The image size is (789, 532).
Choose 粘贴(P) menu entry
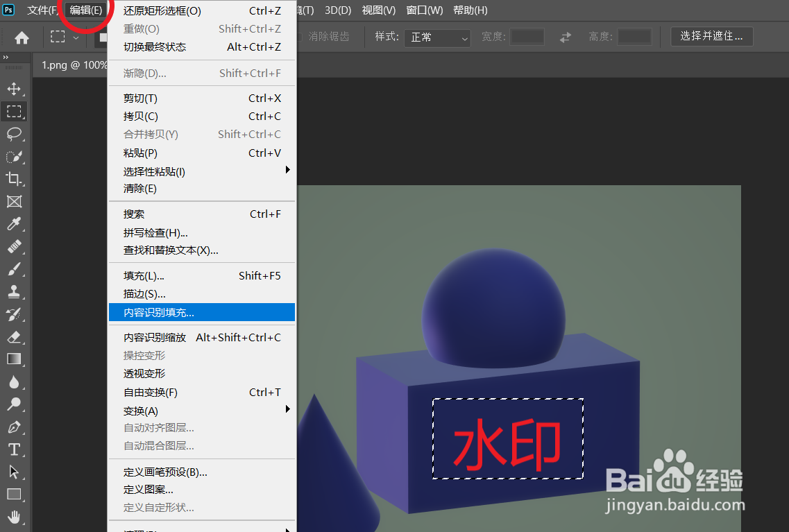pos(202,153)
